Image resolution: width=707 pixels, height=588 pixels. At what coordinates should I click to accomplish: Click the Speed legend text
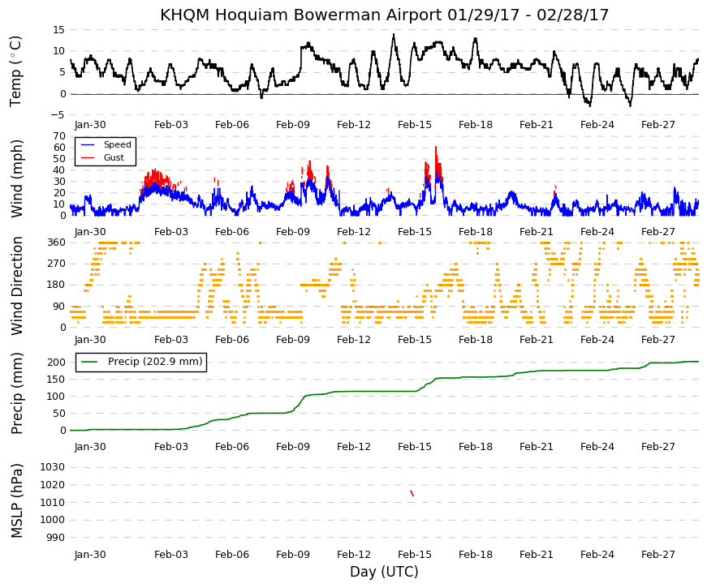117,144
